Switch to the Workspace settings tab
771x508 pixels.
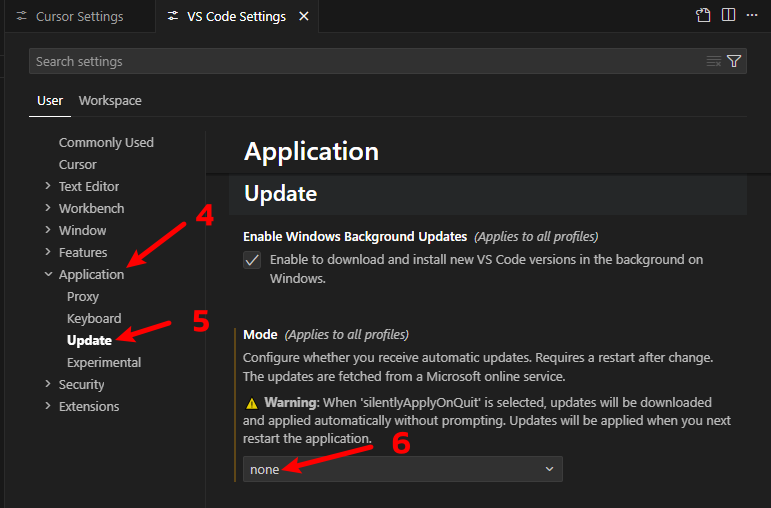tap(110, 101)
